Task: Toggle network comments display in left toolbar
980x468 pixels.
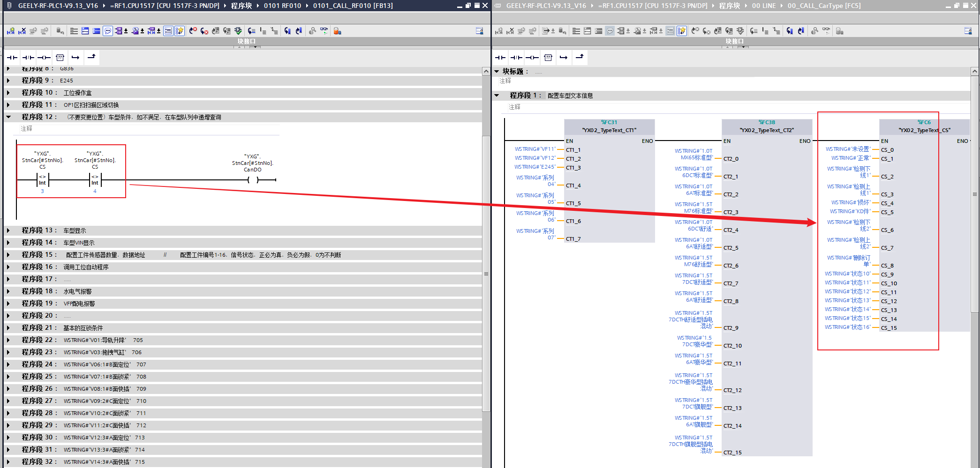Action: click(168, 31)
